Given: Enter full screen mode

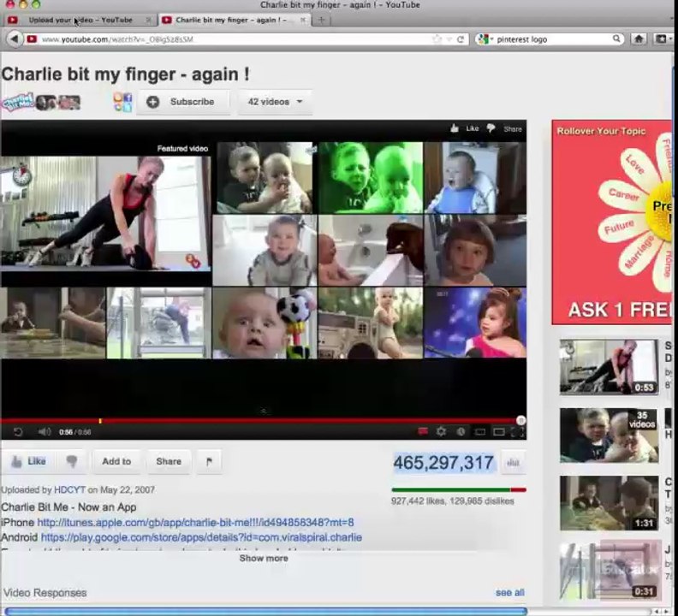Looking at the screenshot, I should pyautogui.click(x=517, y=431).
